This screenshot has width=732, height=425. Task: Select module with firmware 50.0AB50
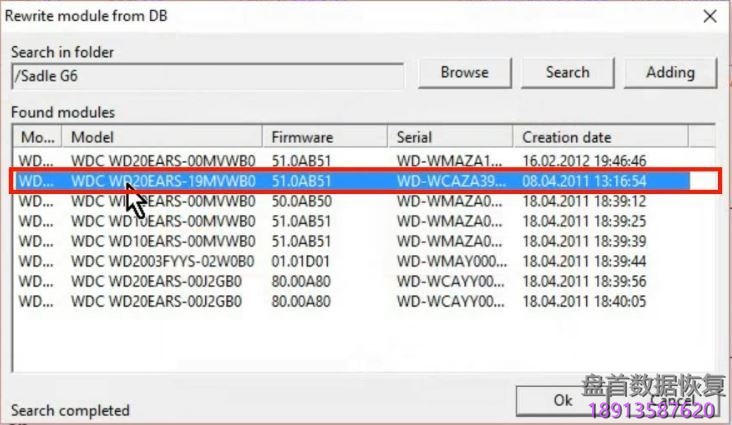tap(163, 201)
